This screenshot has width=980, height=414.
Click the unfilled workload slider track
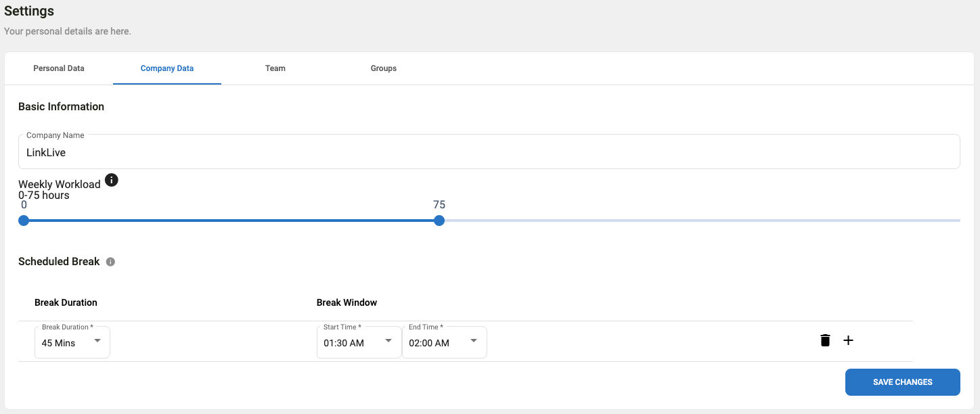point(697,221)
